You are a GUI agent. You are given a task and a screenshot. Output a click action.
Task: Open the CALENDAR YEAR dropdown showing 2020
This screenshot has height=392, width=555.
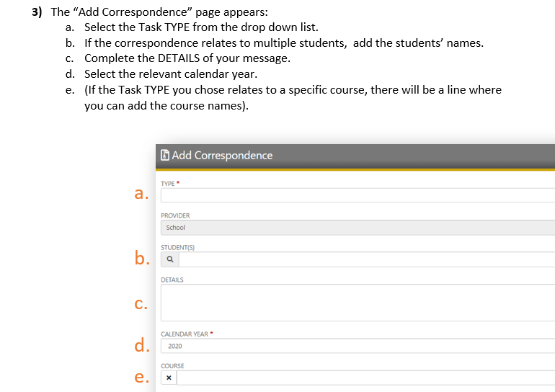[358, 346]
